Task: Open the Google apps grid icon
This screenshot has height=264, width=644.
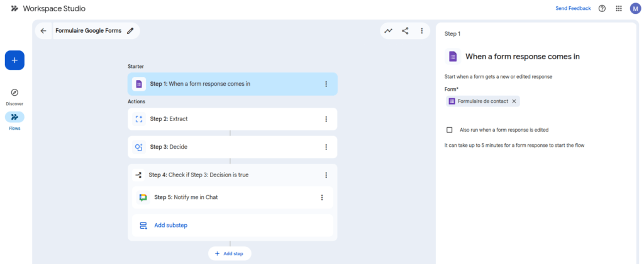Action: (x=619, y=8)
